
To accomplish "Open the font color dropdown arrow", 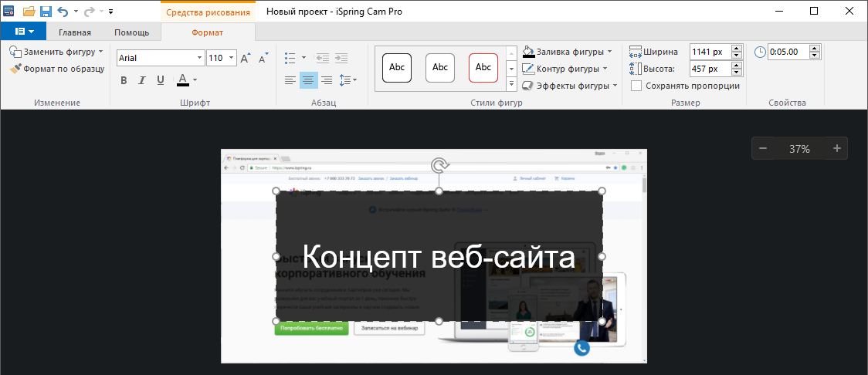I will (x=195, y=80).
